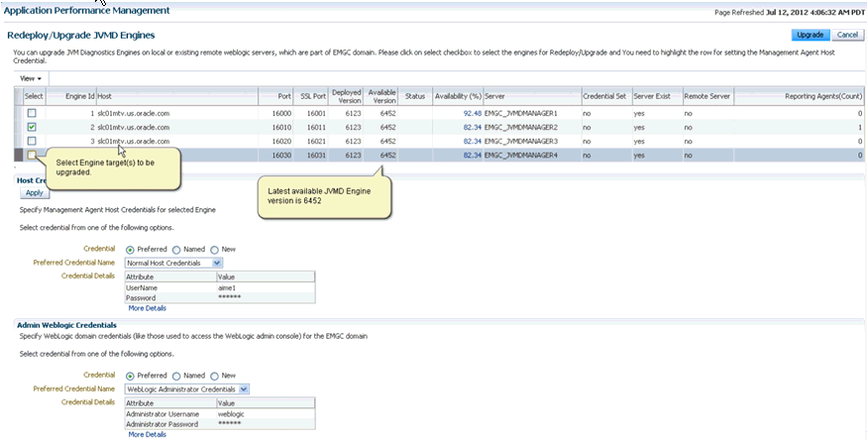Uncheck the Select box for engine 2
The image size is (868, 440).
32,127
